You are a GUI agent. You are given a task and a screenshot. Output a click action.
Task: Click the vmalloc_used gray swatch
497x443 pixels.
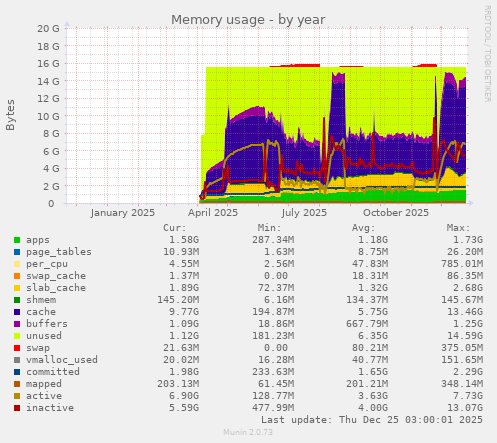(17, 360)
